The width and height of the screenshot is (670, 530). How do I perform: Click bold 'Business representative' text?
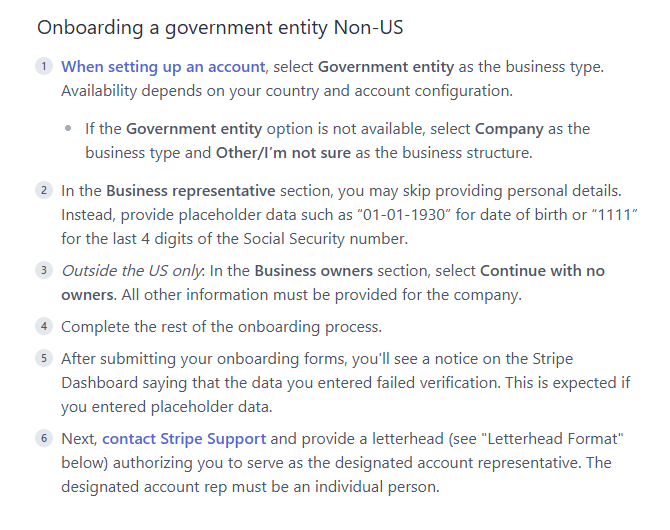[x=191, y=191]
